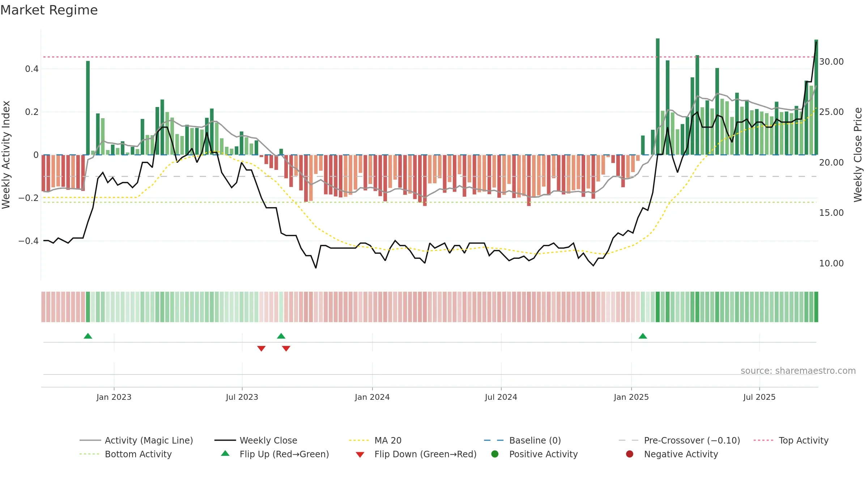The height and width of the screenshot is (488, 868).
Task: Toggle the MA 20 legend entry
Action: [x=375, y=440]
